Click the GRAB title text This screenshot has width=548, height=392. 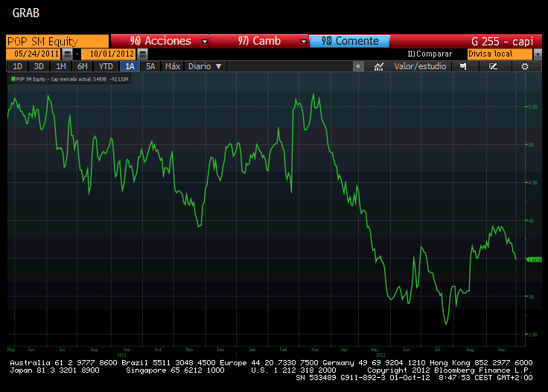pos(26,13)
